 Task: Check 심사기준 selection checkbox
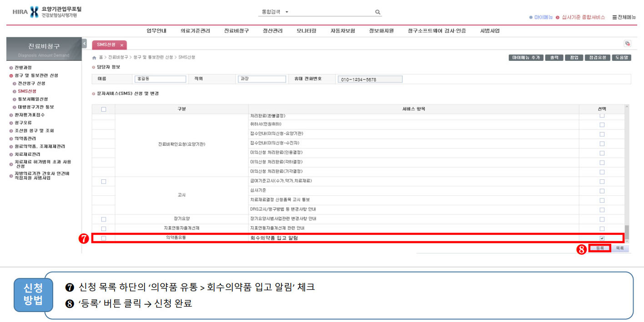pos(602,191)
